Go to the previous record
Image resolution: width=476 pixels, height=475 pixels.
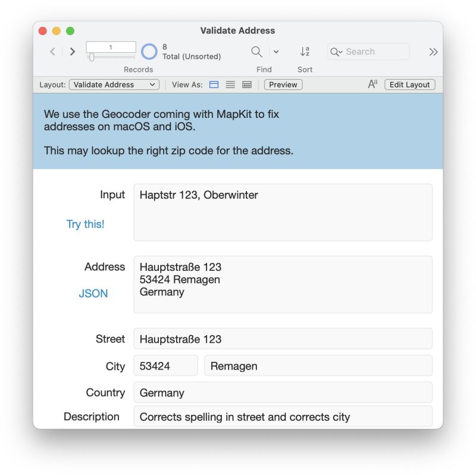(x=52, y=51)
